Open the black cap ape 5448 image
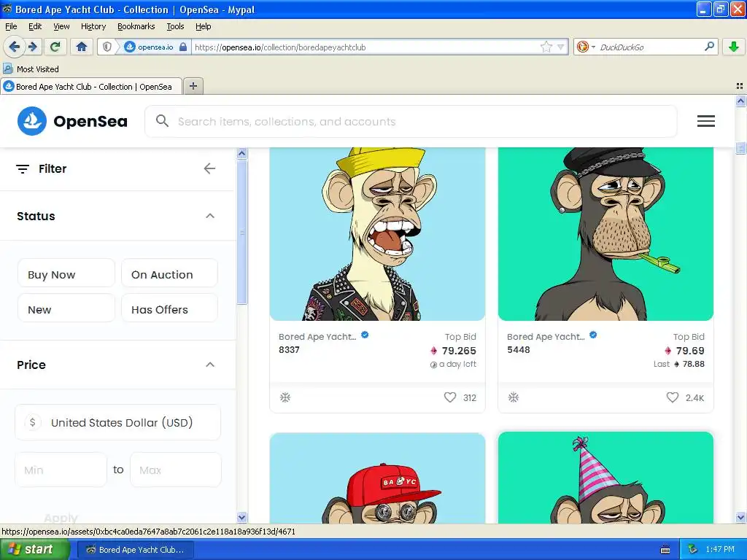747x560 pixels. 605,233
